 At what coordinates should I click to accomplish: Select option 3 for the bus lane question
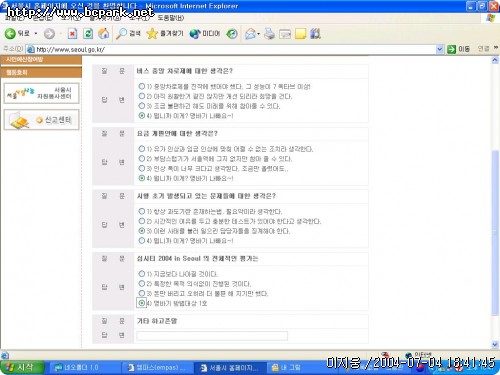(x=141, y=106)
